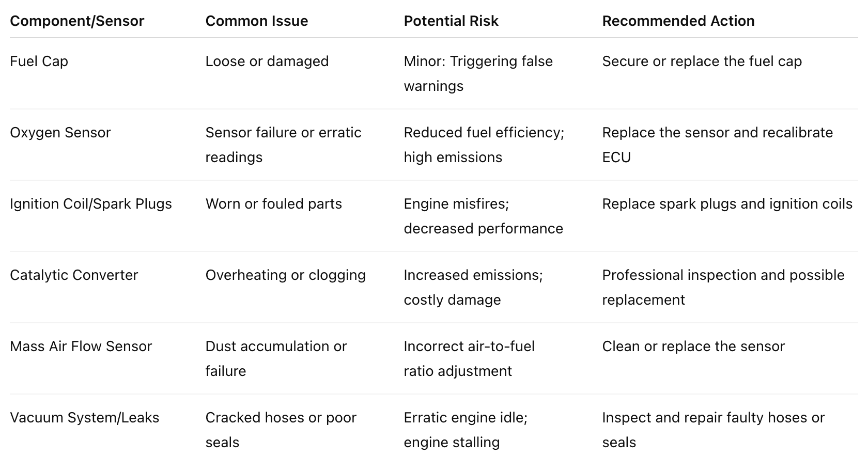The height and width of the screenshot is (472, 868).
Task: Click the Component/Sensor column header
Action: [x=77, y=21]
